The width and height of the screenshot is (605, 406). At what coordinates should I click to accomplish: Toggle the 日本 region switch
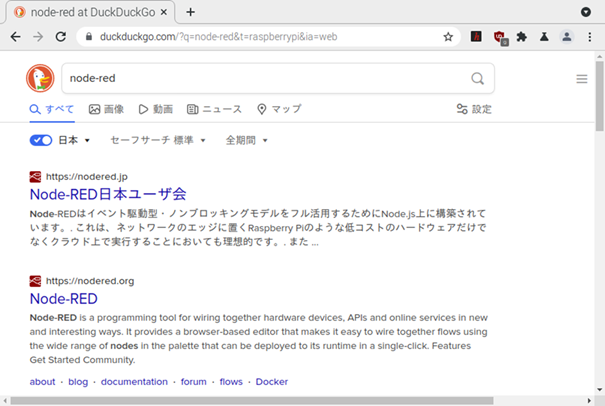coord(41,140)
